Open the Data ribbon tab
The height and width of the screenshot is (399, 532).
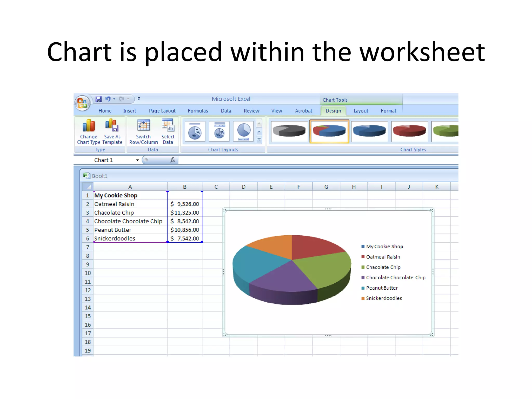coord(226,111)
